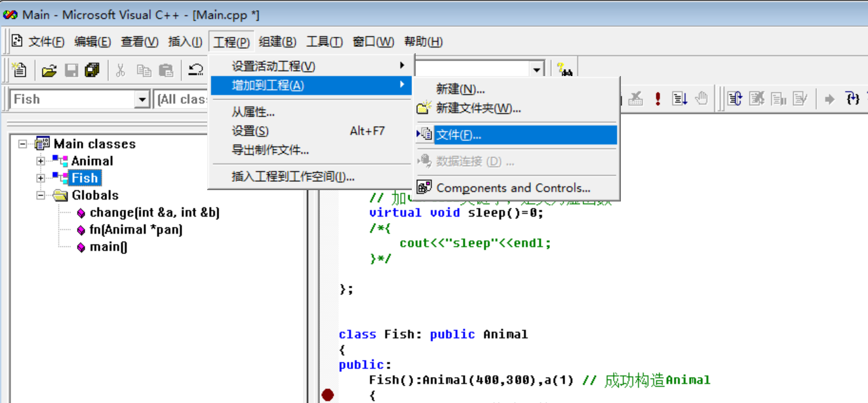Screen dimensions: 868x403
Task: Choose 文件(F)... in Add to Project submenu
Action: 516,135
